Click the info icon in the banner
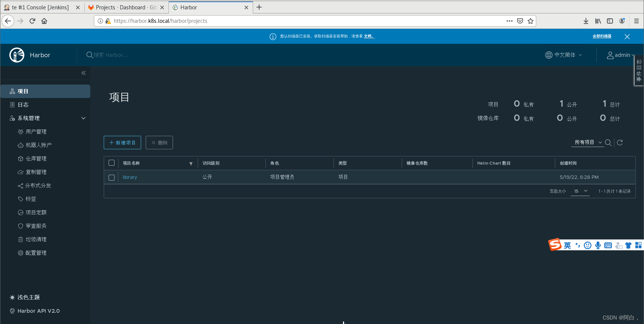Image resolution: width=644 pixels, height=324 pixels. tap(273, 36)
